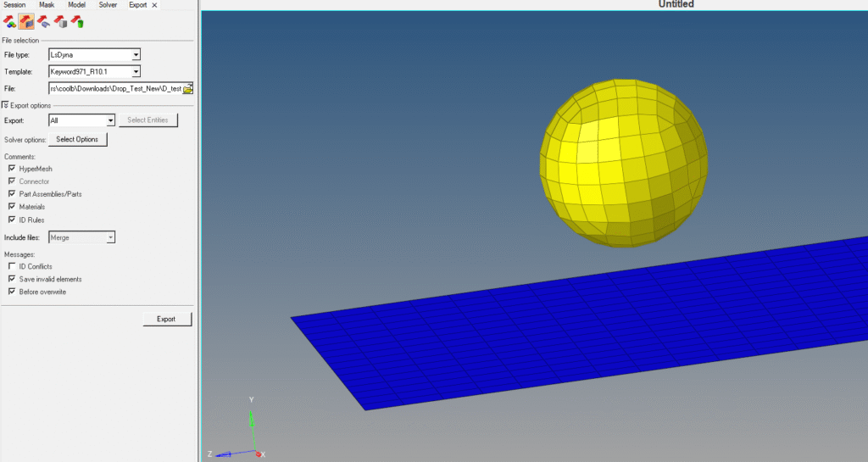Image resolution: width=868 pixels, height=462 pixels.
Task: Uncheck the HyperMesh comments checkbox
Action: 12,169
